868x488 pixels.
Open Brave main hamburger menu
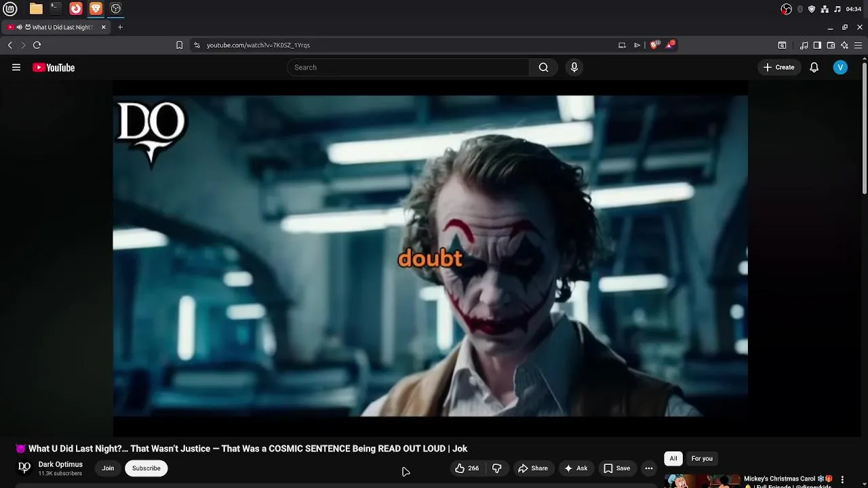pos(858,45)
